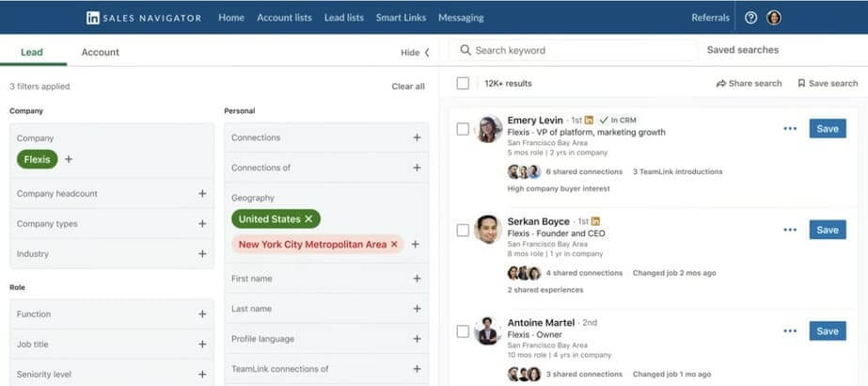Viewport: 868px width, 386px height.
Task: Focus the Search keyword field
Action: click(574, 51)
